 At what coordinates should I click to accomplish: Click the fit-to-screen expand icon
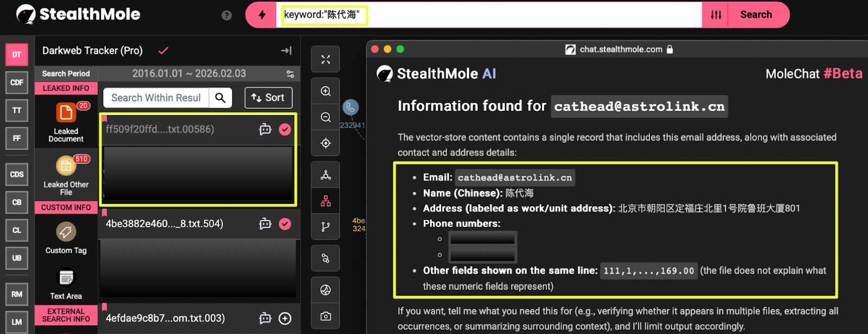pyautogui.click(x=325, y=60)
